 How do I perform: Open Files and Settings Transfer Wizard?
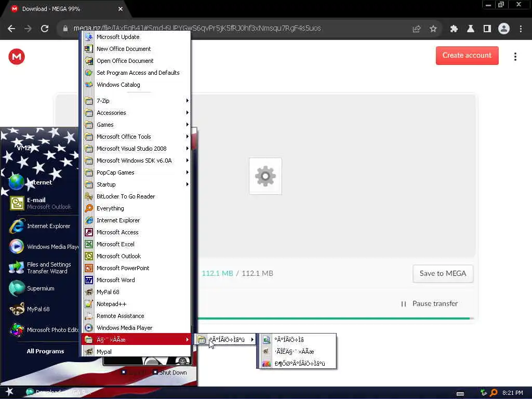[41, 268]
